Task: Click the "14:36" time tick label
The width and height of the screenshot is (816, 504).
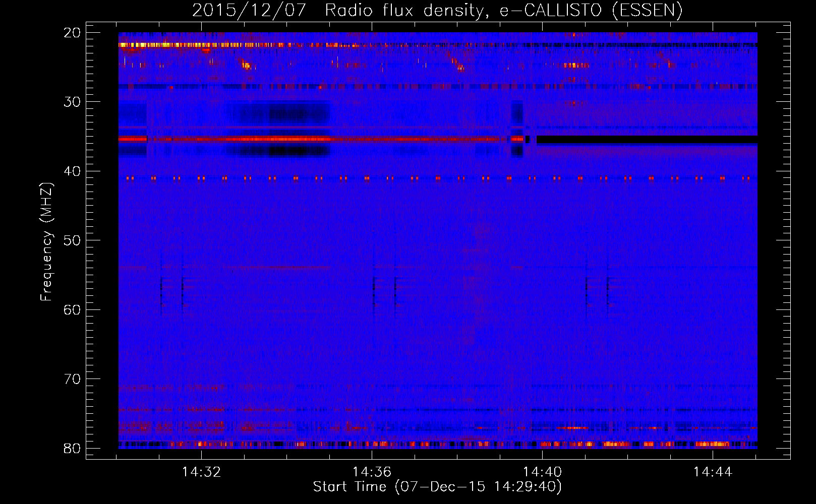Action: (372, 472)
